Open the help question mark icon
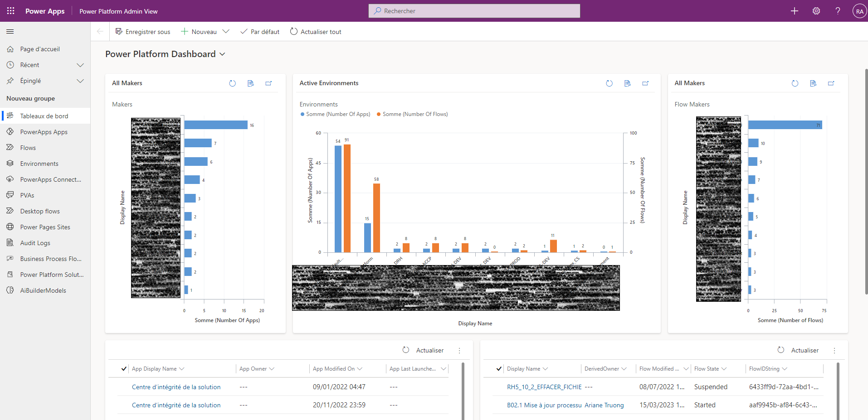Screen dimensions: 868x420 838,11
